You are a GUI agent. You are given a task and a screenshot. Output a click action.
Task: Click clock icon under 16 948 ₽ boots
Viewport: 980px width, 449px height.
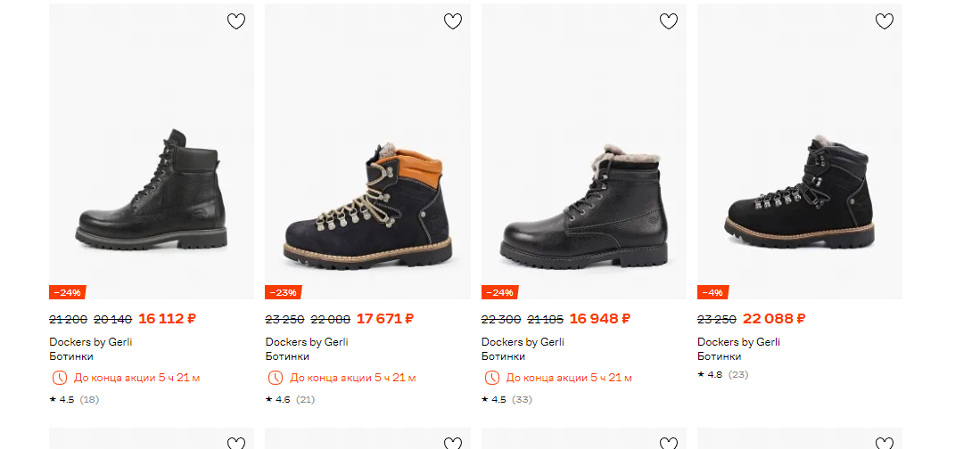492,378
